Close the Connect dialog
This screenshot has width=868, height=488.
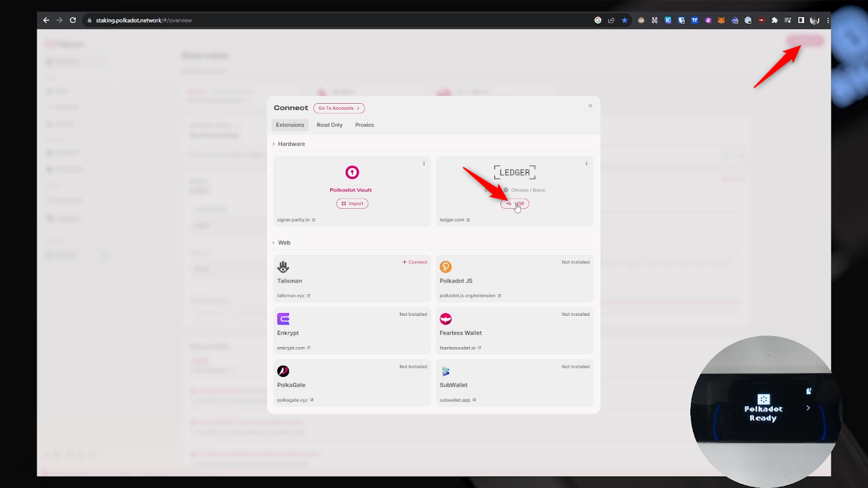pos(590,106)
